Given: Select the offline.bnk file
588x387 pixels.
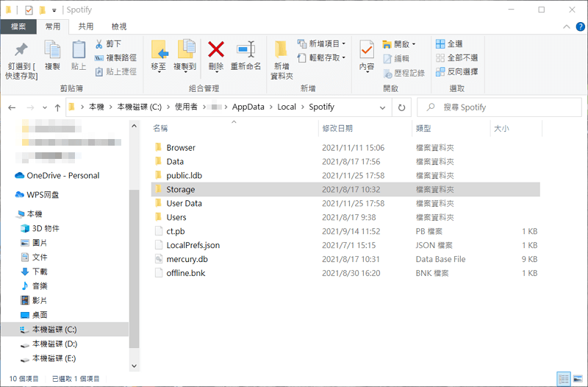Looking at the screenshot, I should 345,273.
